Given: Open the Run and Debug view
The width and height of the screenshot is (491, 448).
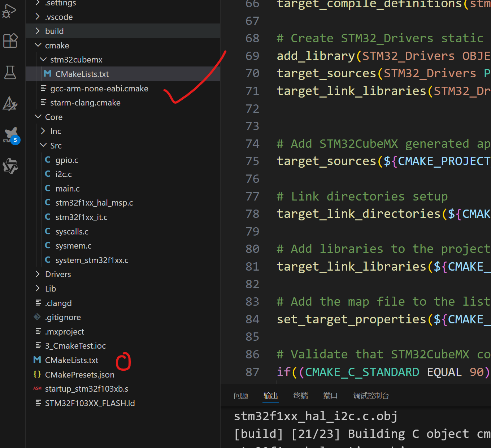Looking at the screenshot, I should pyautogui.click(x=10, y=11).
